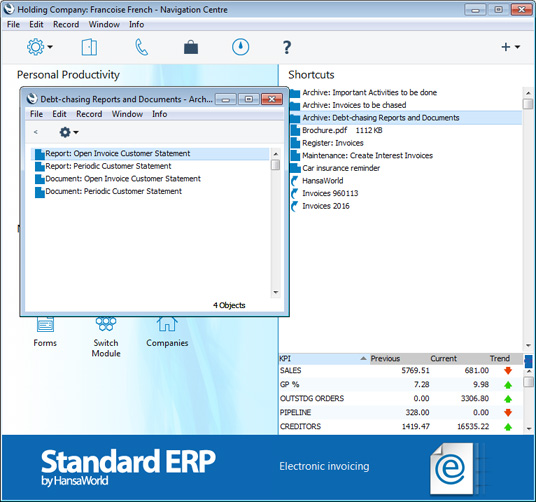
Task: Click the Forms icon
Action: (x=45, y=324)
